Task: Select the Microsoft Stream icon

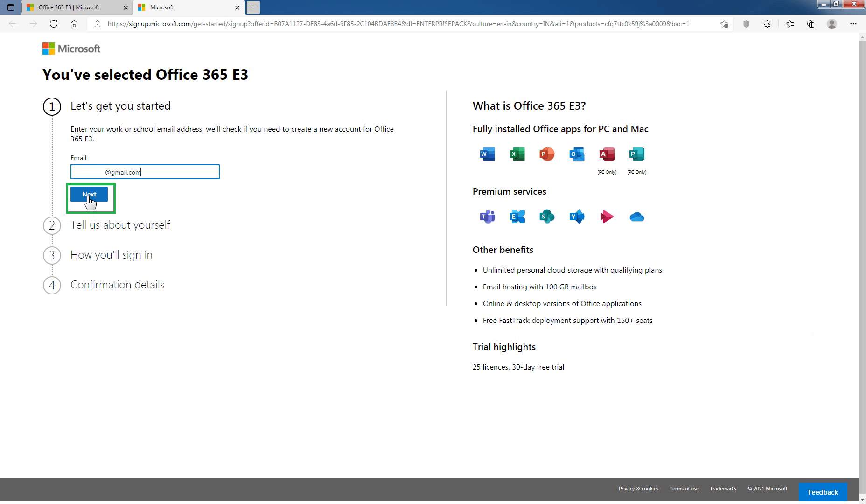Action: pos(607,216)
